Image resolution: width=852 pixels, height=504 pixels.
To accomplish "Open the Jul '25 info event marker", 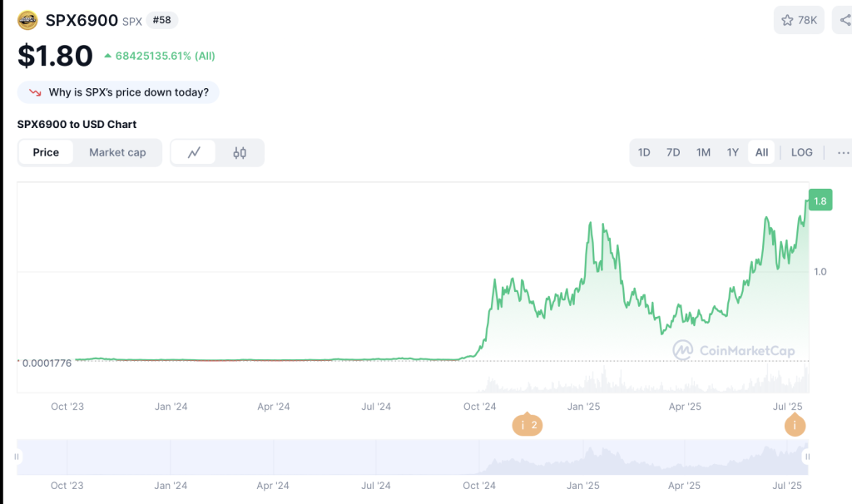I will pyautogui.click(x=795, y=425).
